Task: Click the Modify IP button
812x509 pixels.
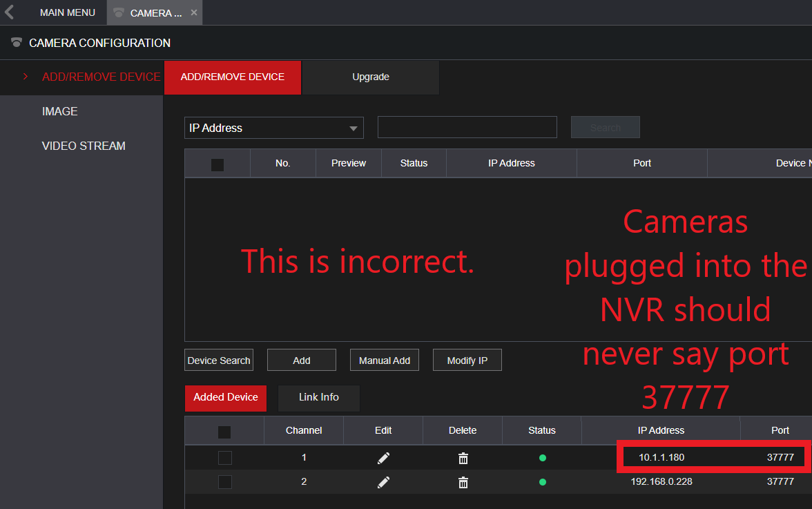Action: [467, 361]
